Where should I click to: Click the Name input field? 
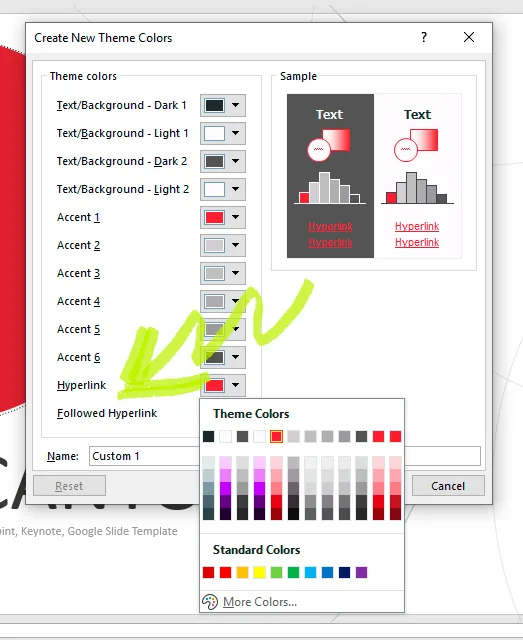[285, 456]
